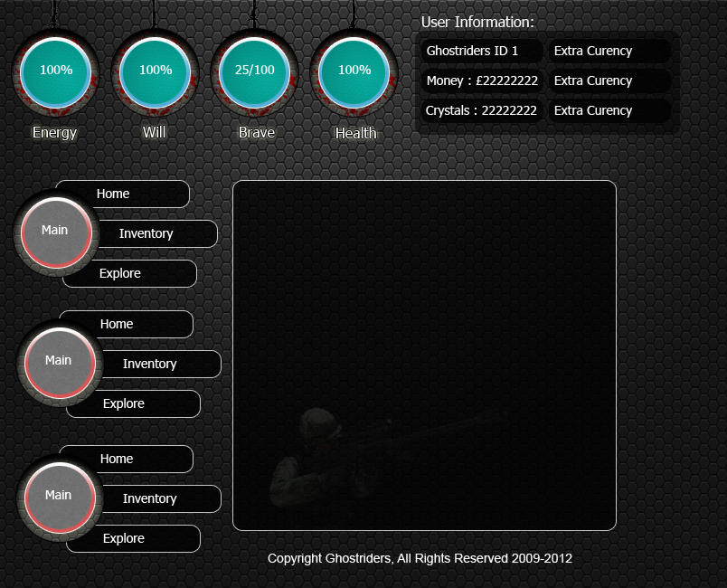Image resolution: width=727 pixels, height=588 pixels.
Task: Open Inventory in the top menu group
Action: pyautogui.click(x=156, y=233)
